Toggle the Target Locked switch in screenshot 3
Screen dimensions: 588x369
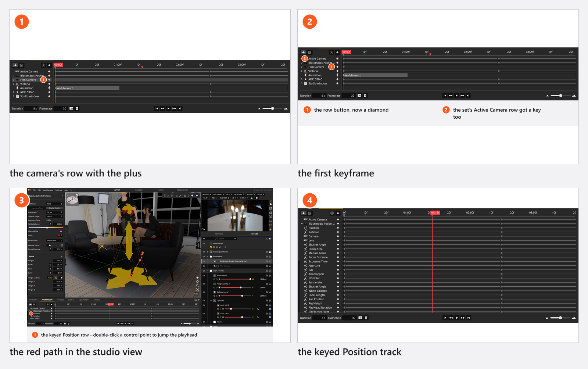pyautogui.click(x=60, y=277)
